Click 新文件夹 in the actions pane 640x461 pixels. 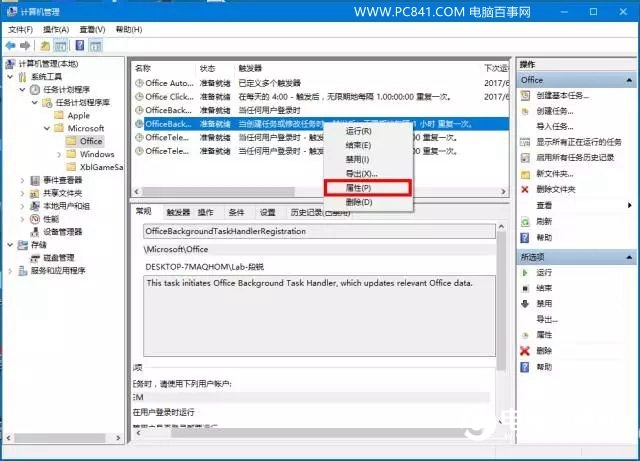(555, 174)
